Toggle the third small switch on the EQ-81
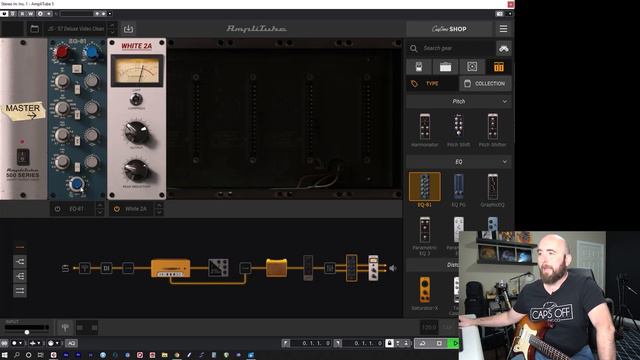Image resolution: width=640 pixels, height=360 pixels. [x=77, y=141]
